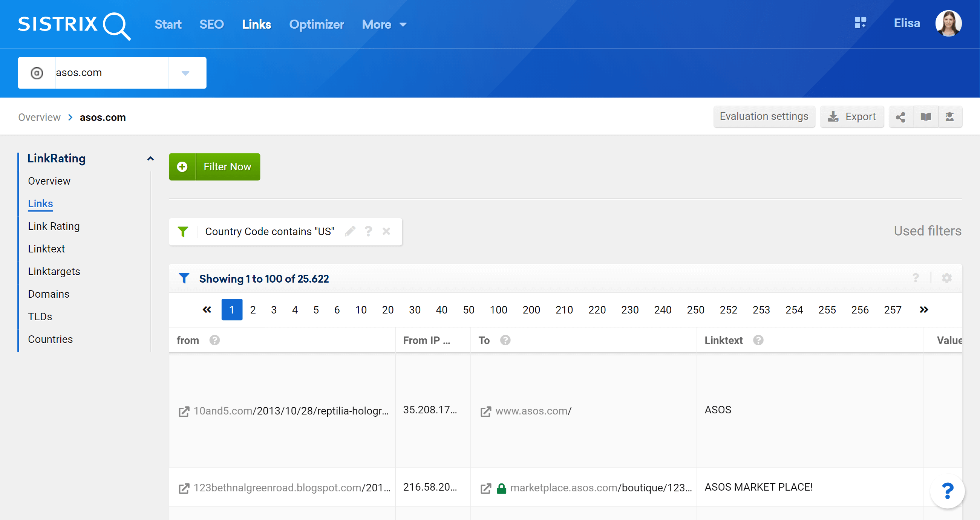Image resolution: width=980 pixels, height=520 pixels.
Task: Go to page 100
Action: click(x=498, y=310)
